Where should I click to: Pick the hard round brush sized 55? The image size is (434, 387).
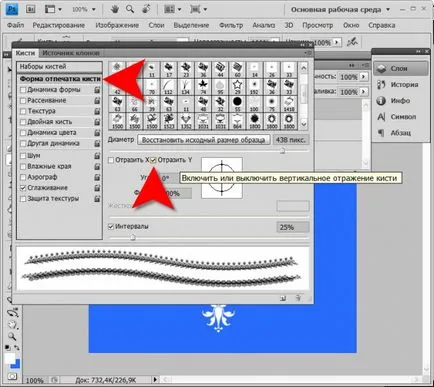pos(237,104)
